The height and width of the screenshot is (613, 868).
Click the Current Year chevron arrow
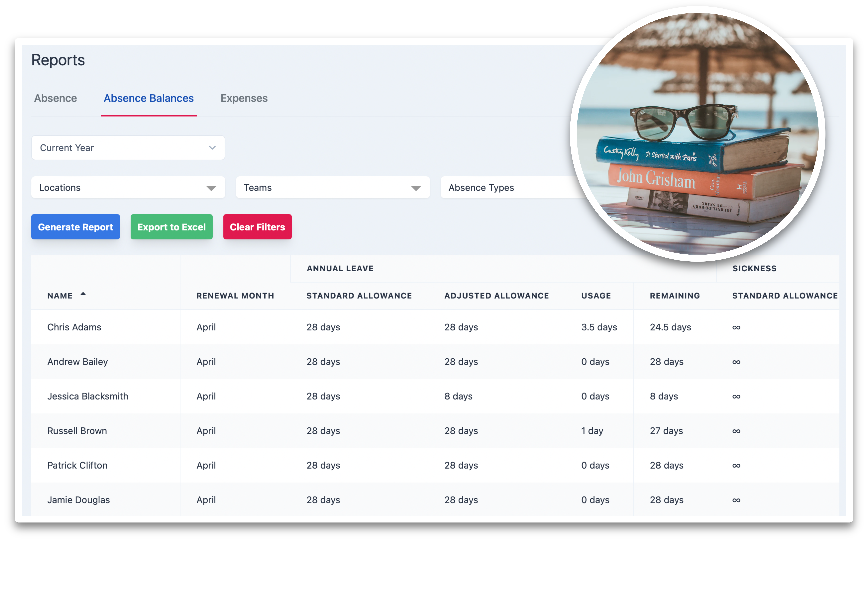tap(212, 148)
